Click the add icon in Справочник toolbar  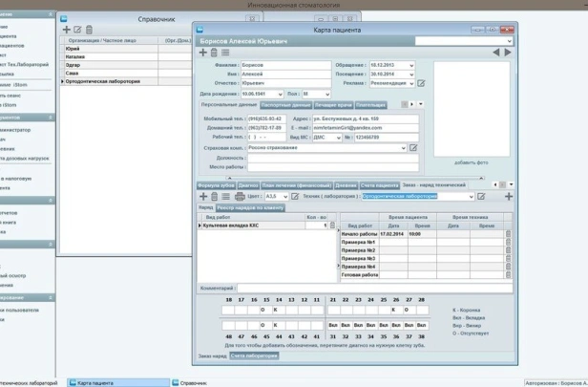67,31
